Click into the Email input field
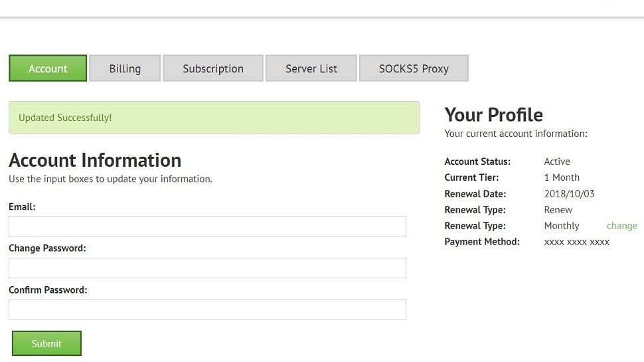This screenshot has width=644, height=362. coord(207,226)
